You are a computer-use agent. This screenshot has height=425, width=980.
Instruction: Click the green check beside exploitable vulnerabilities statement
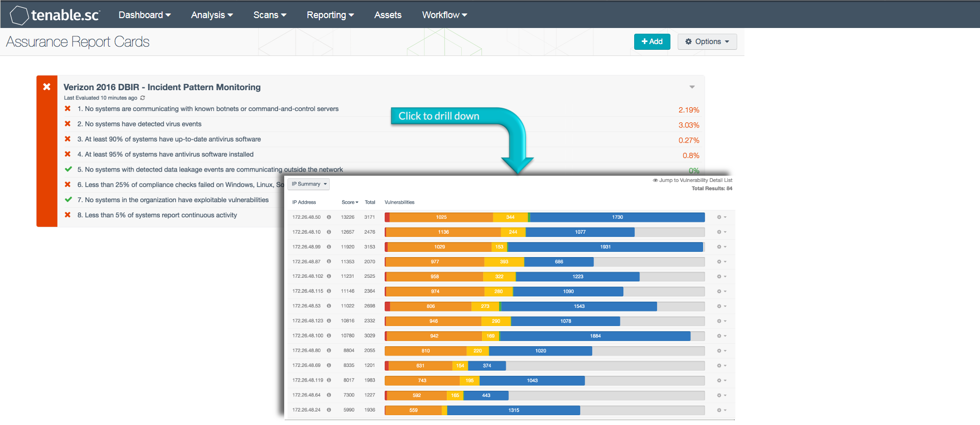tap(68, 200)
